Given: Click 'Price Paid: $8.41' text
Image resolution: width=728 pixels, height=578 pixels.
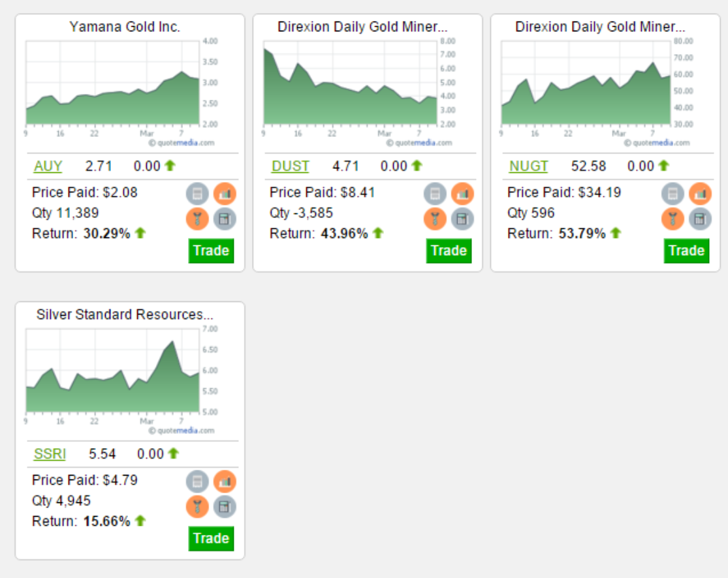Looking at the screenshot, I should [323, 192].
